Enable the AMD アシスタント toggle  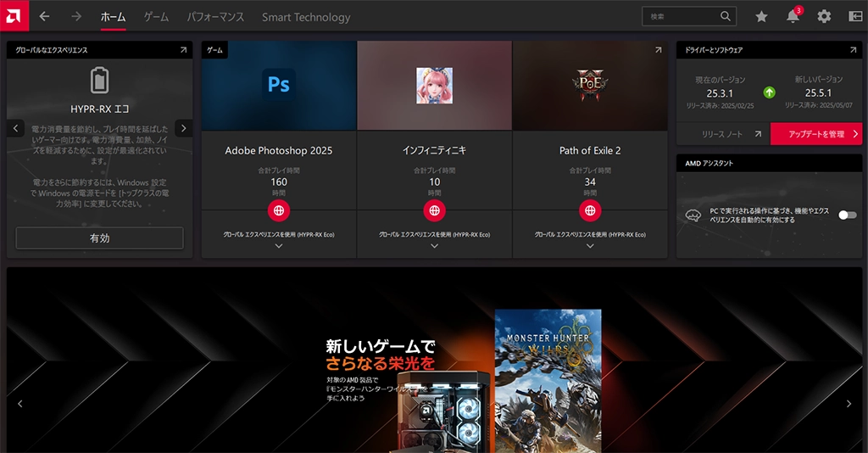pos(847,215)
